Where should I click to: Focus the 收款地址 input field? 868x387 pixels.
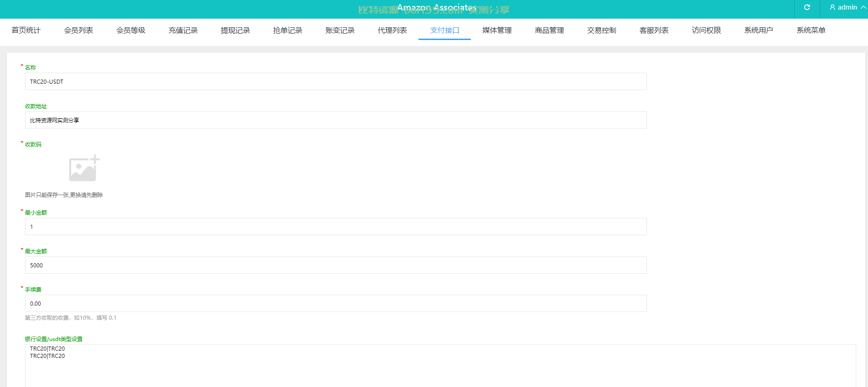(336, 120)
